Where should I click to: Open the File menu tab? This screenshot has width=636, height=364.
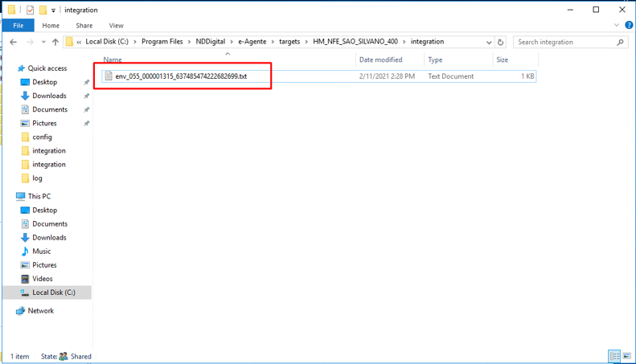click(x=18, y=25)
